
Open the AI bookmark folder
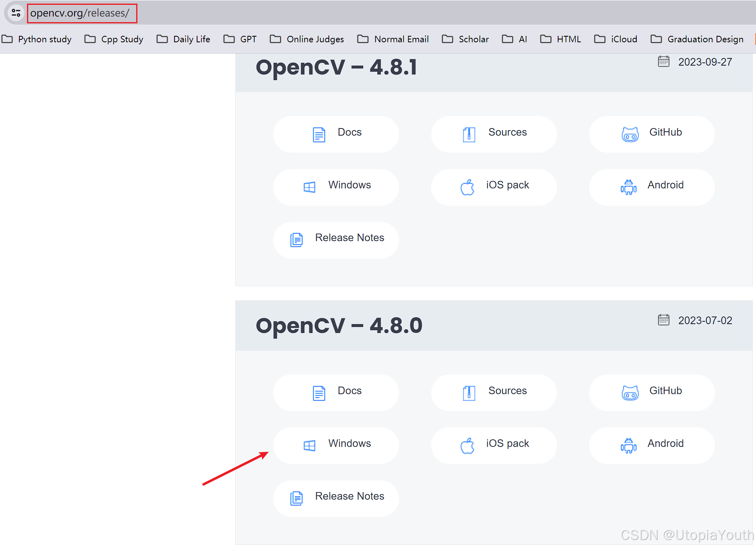(x=515, y=39)
